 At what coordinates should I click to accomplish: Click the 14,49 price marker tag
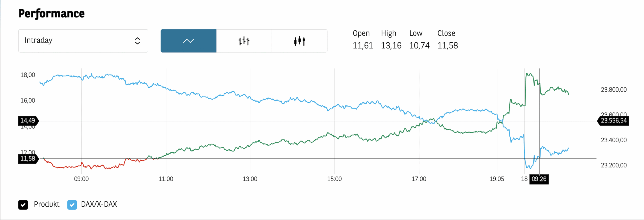(x=28, y=120)
